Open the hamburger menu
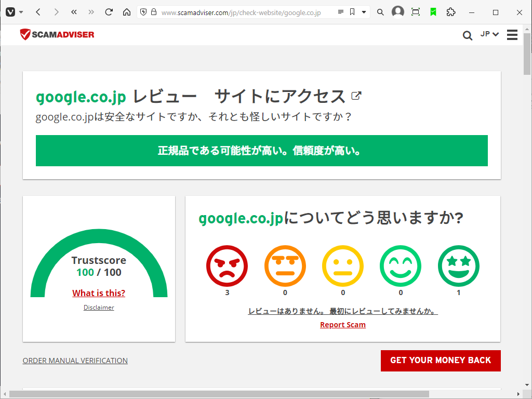532x399 pixels. 512,35
